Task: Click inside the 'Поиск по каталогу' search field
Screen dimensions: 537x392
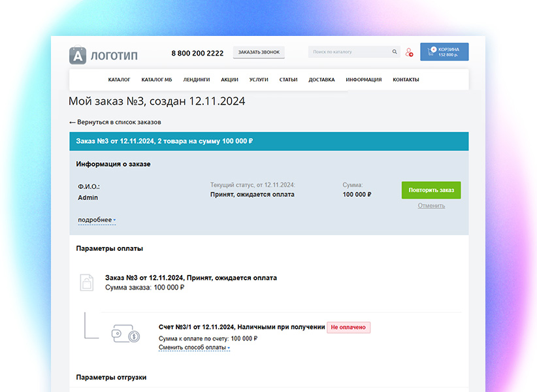Action: coord(346,51)
